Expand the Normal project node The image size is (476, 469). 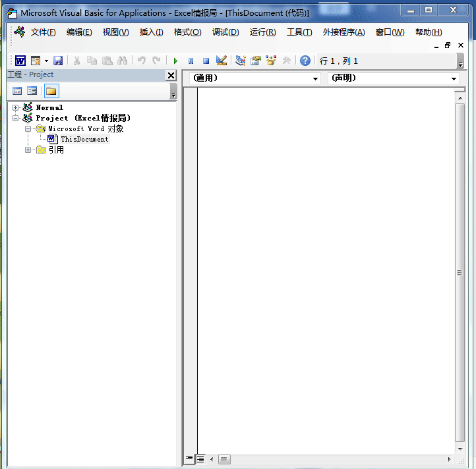15,107
